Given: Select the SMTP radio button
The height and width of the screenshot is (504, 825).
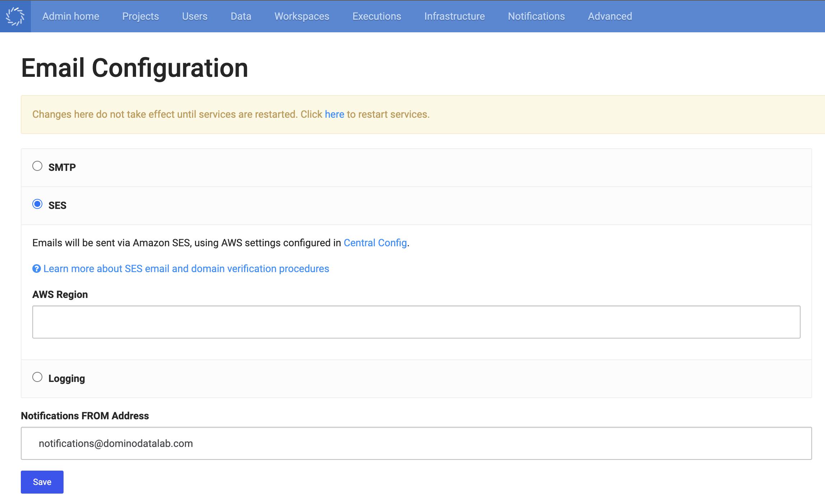Looking at the screenshot, I should click(x=37, y=166).
